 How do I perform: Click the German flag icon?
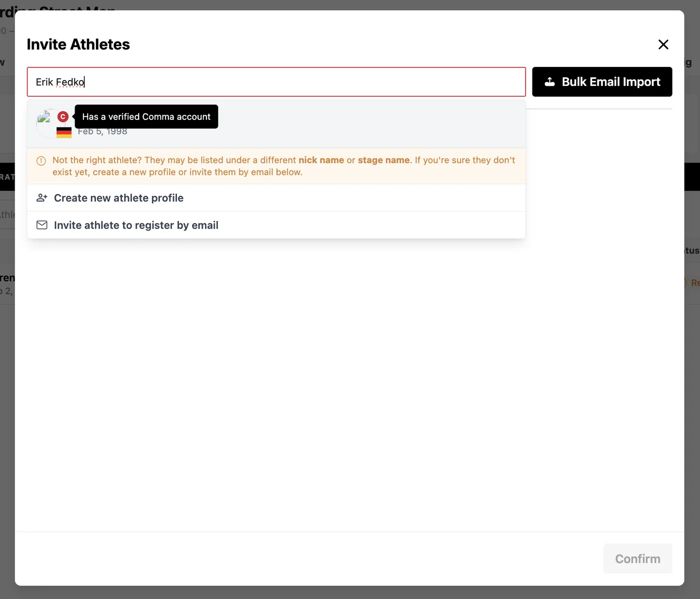coord(64,132)
